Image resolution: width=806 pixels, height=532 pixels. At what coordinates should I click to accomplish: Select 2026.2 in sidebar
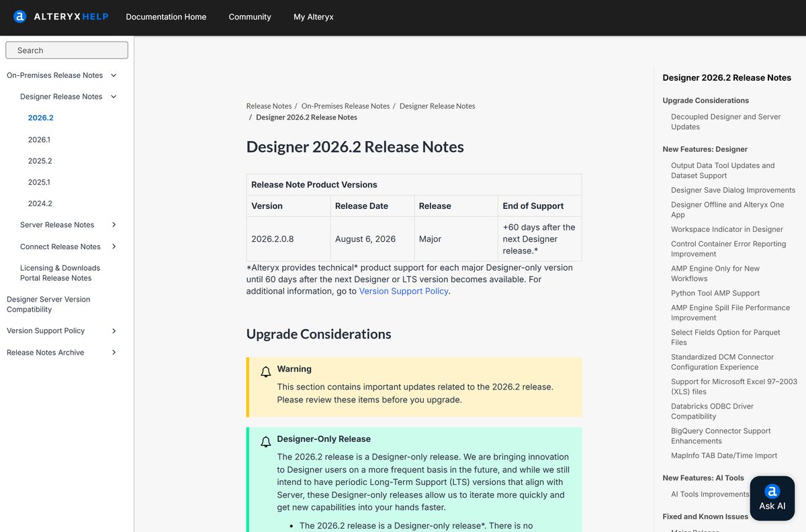click(x=40, y=118)
